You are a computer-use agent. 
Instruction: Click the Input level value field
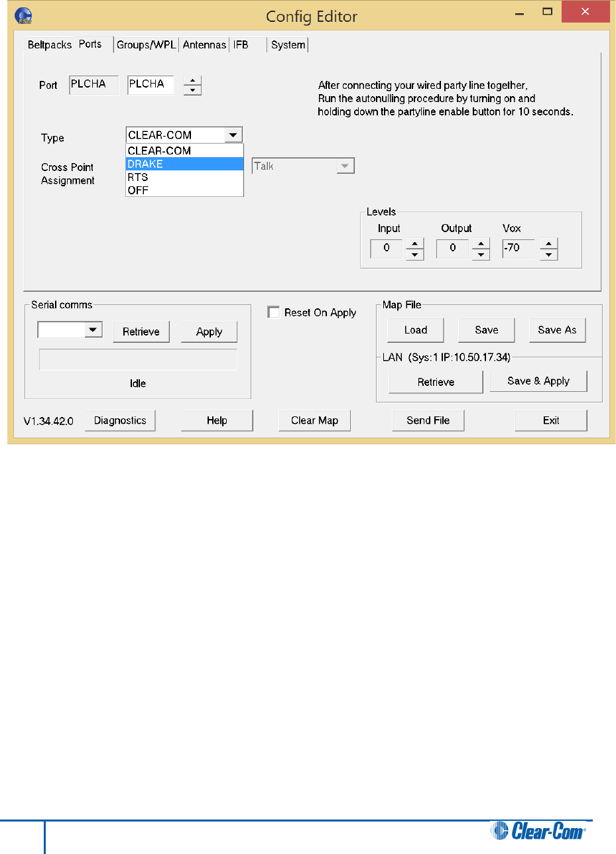point(387,250)
